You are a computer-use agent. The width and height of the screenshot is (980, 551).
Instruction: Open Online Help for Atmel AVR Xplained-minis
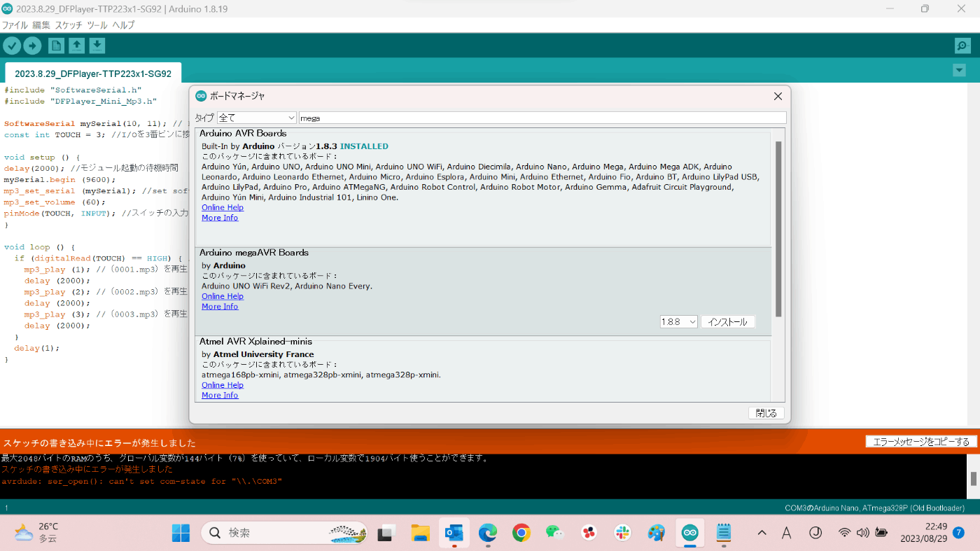pyautogui.click(x=223, y=385)
